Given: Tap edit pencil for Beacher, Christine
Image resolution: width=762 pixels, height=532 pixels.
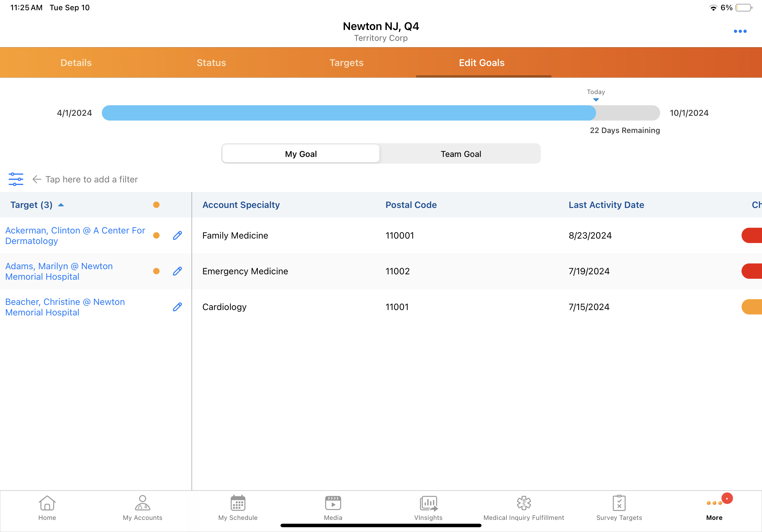Looking at the screenshot, I should [177, 307].
